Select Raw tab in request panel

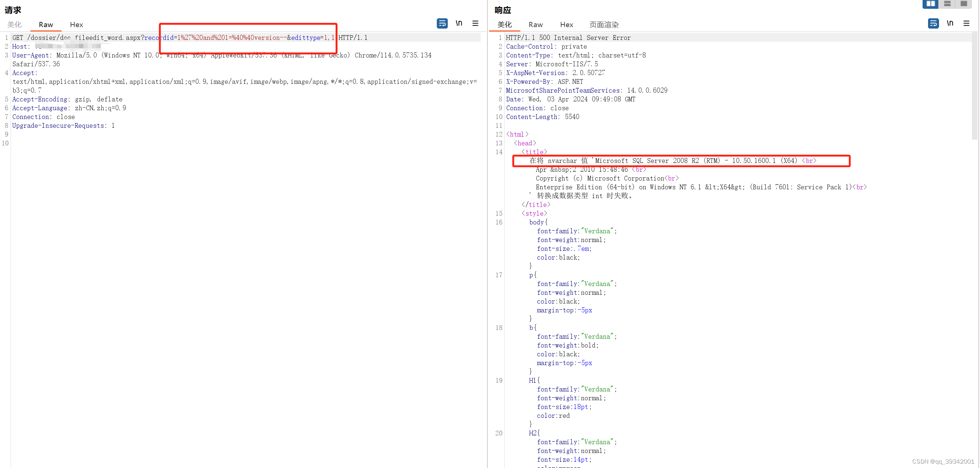[x=45, y=25]
